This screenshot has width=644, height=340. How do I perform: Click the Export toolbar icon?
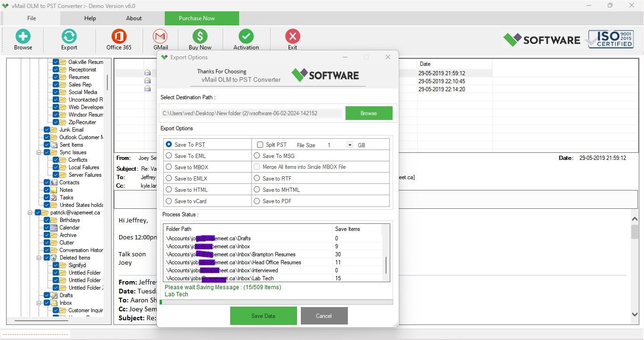[69, 37]
